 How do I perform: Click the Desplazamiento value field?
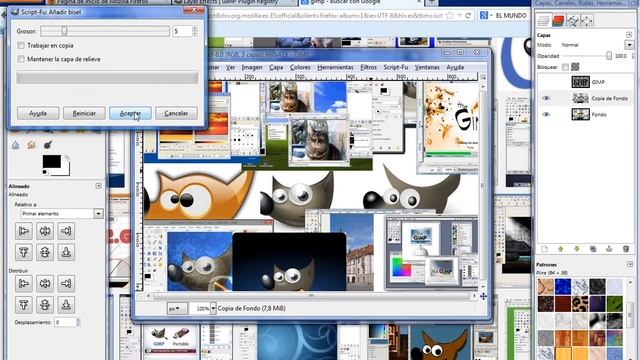click(x=65, y=322)
